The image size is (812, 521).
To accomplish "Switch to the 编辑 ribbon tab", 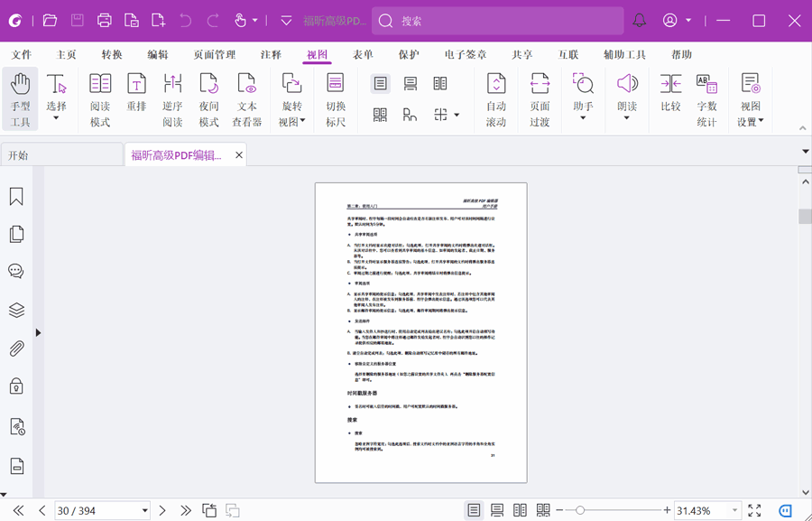I will [x=157, y=54].
